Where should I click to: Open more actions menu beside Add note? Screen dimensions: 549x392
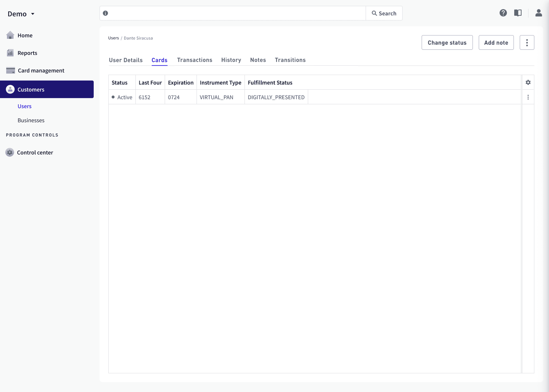[x=527, y=43]
